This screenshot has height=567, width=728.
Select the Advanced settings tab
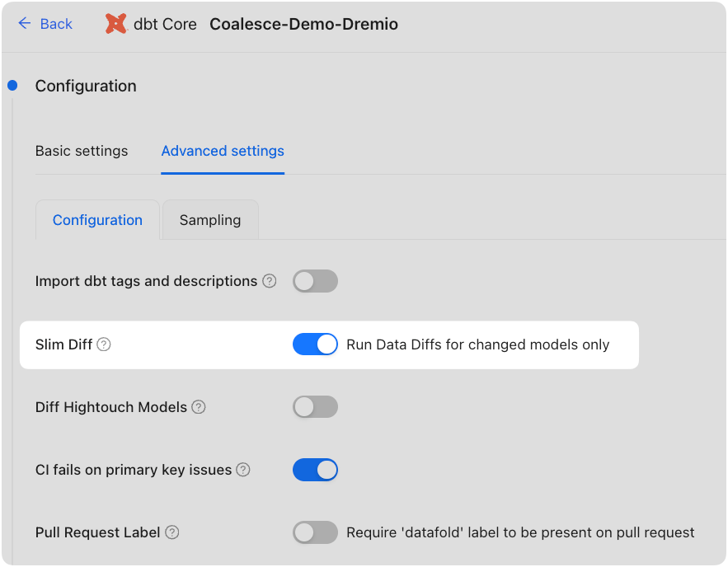pos(223,151)
